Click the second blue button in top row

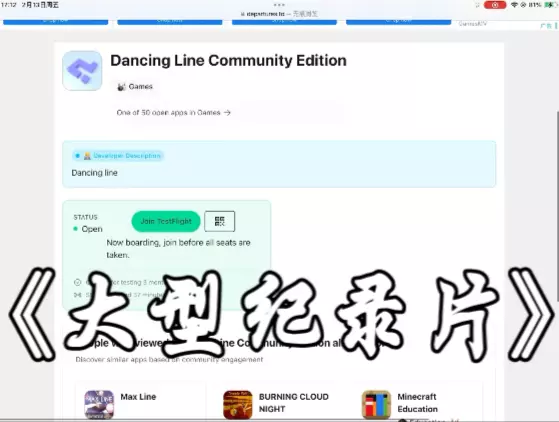(170, 22)
